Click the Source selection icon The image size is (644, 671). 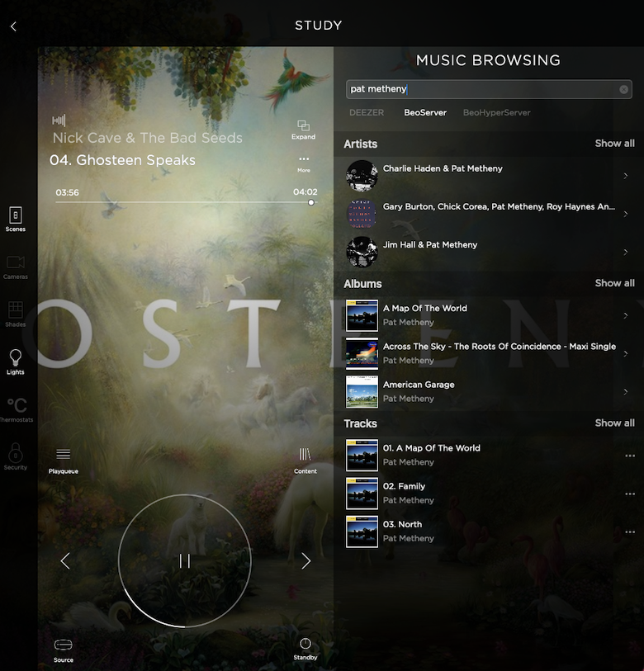(63, 648)
